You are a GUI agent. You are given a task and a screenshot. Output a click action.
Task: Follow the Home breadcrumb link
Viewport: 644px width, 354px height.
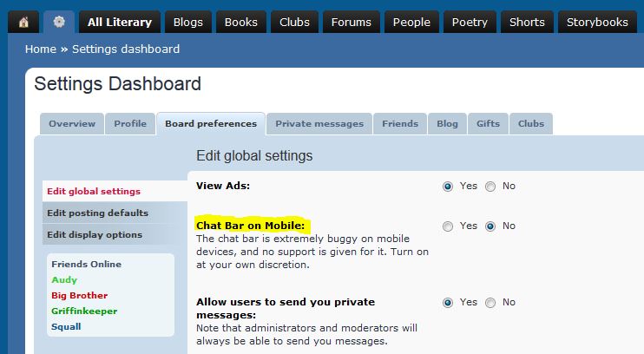(x=41, y=49)
